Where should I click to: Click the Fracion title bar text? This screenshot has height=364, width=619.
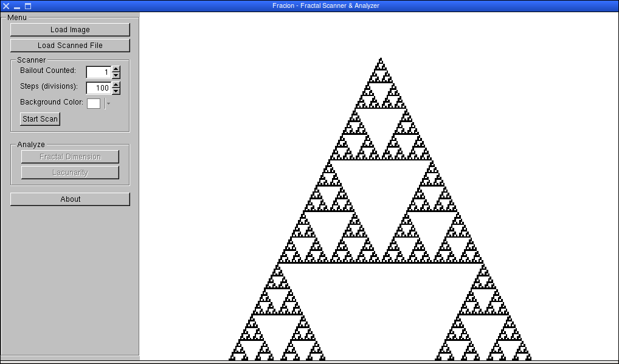pyautogui.click(x=326, y=5)
